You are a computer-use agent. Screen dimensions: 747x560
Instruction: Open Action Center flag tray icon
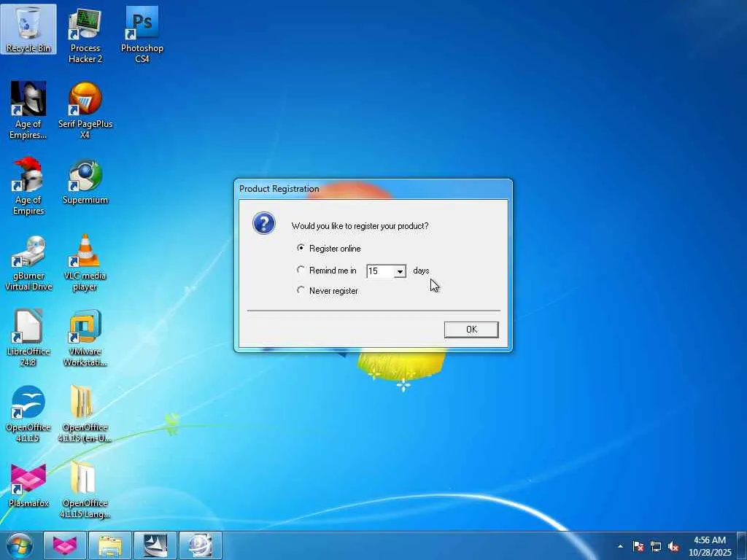tap(638, 546)
